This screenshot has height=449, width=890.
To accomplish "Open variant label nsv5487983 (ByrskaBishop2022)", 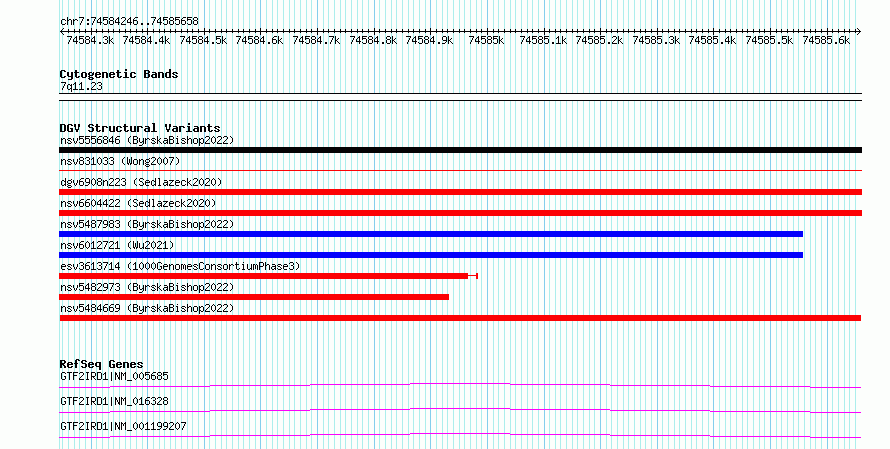I will point(147,224).
